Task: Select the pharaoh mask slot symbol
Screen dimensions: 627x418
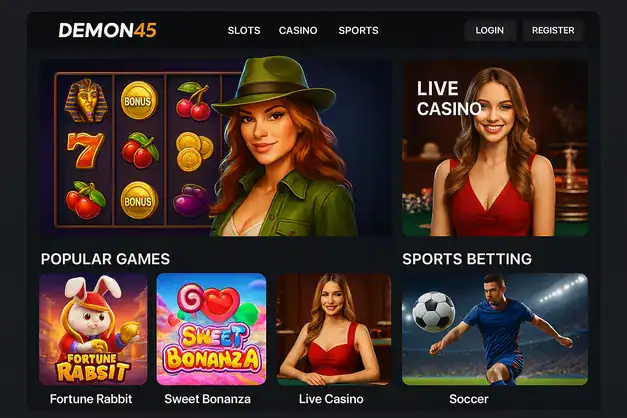Action: tap(86, 100)
